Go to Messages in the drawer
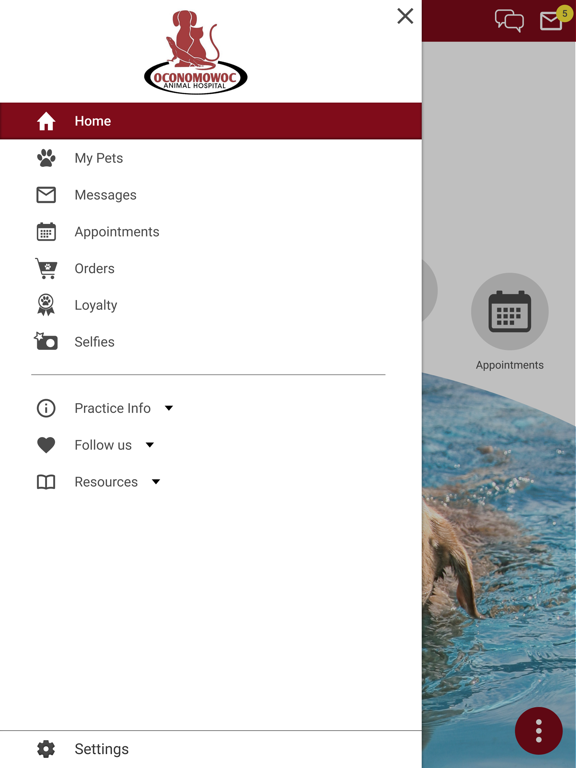The height and width of the screenshot is (768, 576). pyautogui.click(x=211, y=195)
